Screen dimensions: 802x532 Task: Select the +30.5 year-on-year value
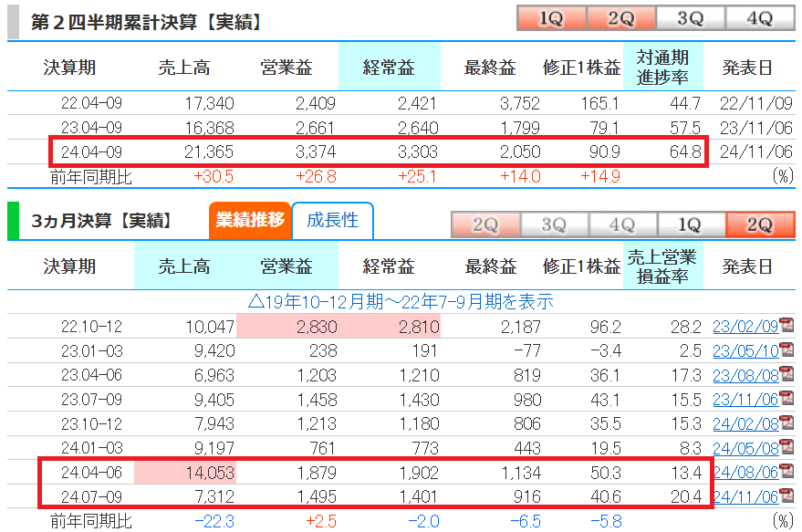click(214, 176)
